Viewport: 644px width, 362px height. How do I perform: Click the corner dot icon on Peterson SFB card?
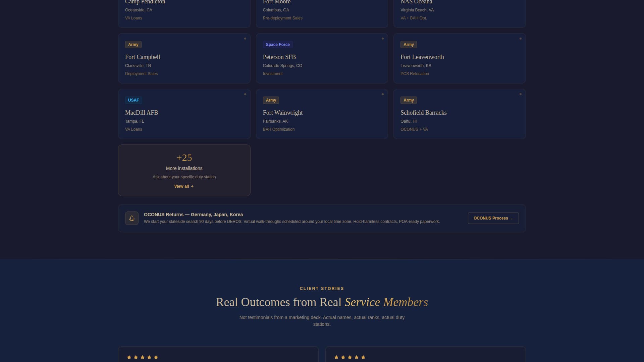(383, 39)
